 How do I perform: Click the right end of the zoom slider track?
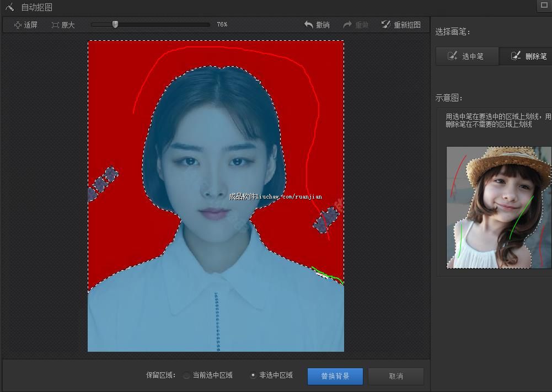(208, 24)
